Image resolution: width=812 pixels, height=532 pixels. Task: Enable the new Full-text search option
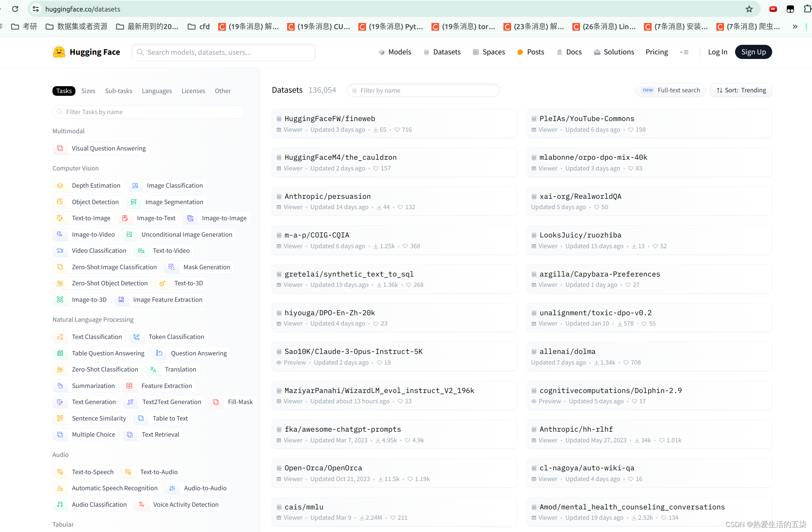(671, 90)
